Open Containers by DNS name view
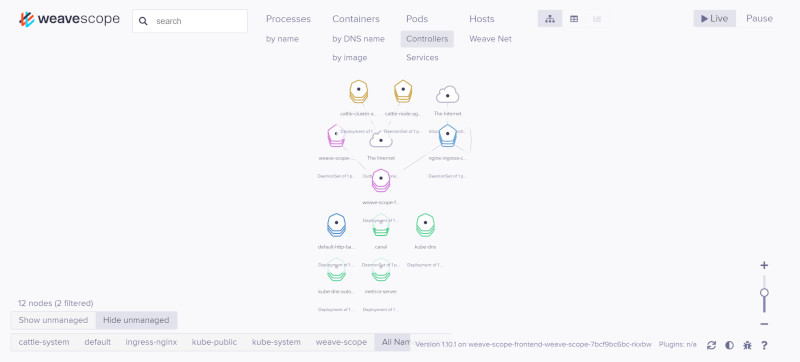The width and height of the screenshot is (800, 362). [x=358, y=39]
